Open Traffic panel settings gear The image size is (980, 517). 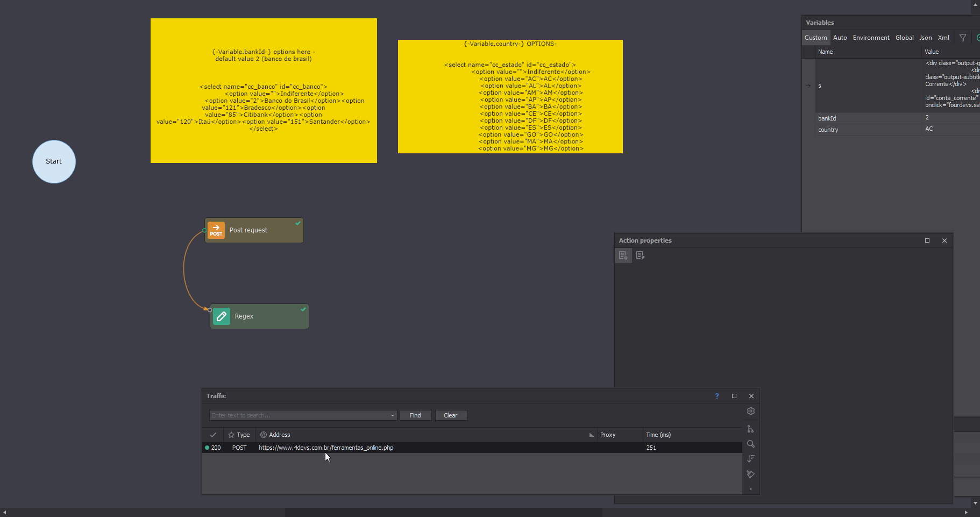[x=751, y=411]
